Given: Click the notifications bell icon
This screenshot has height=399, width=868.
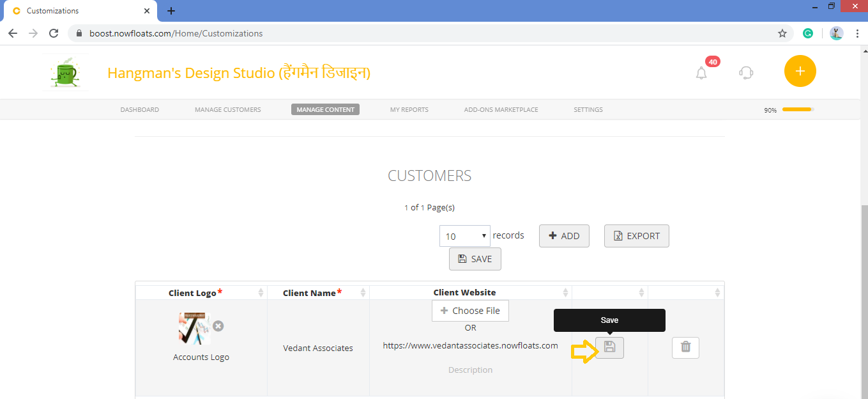Looking at the screenshot, I should tap(701, 72).
